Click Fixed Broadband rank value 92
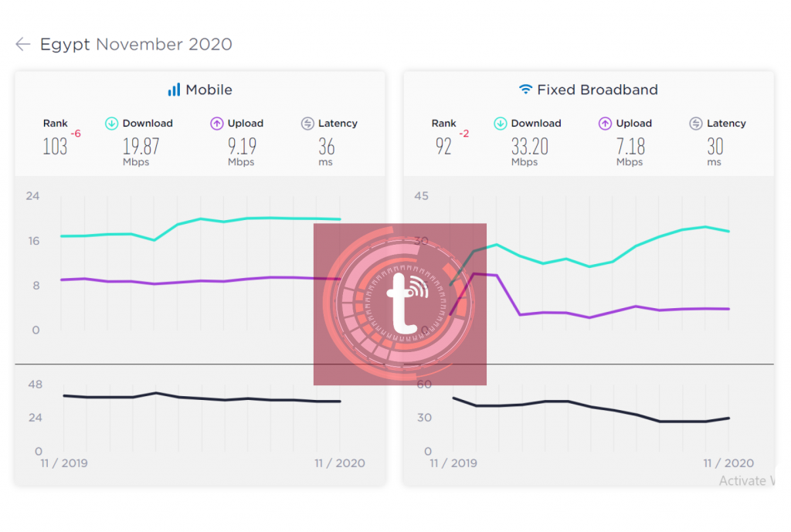 pos(443,147)
